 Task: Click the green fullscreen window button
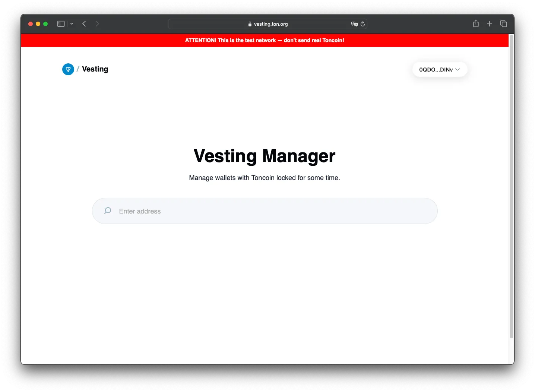pyautogui.click(x=45, y=24)
